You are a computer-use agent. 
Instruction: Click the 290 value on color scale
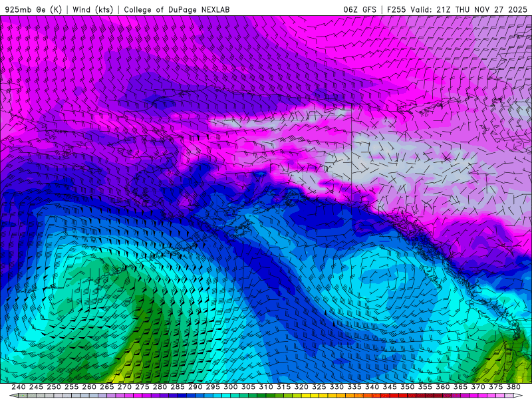click(195, 387)
